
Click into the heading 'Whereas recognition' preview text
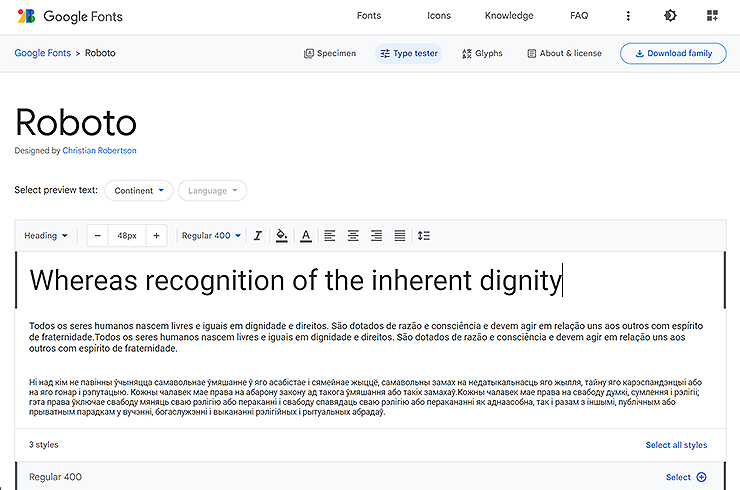pos(295,280)
